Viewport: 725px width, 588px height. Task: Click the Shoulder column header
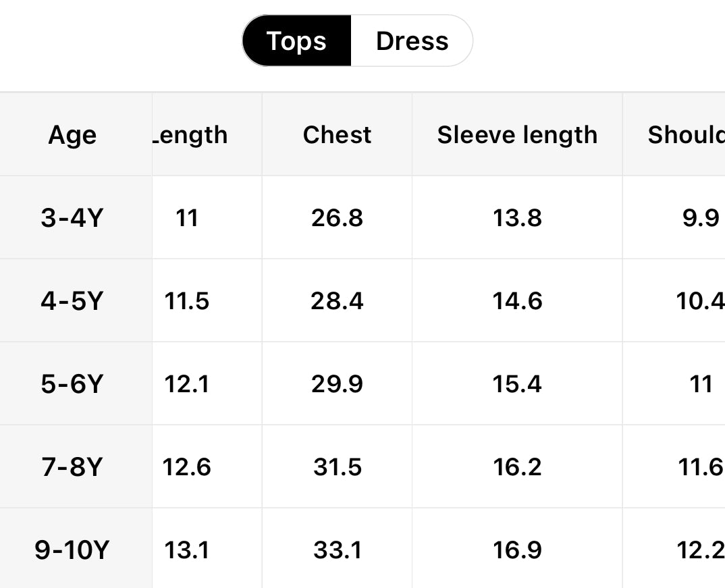686,135
